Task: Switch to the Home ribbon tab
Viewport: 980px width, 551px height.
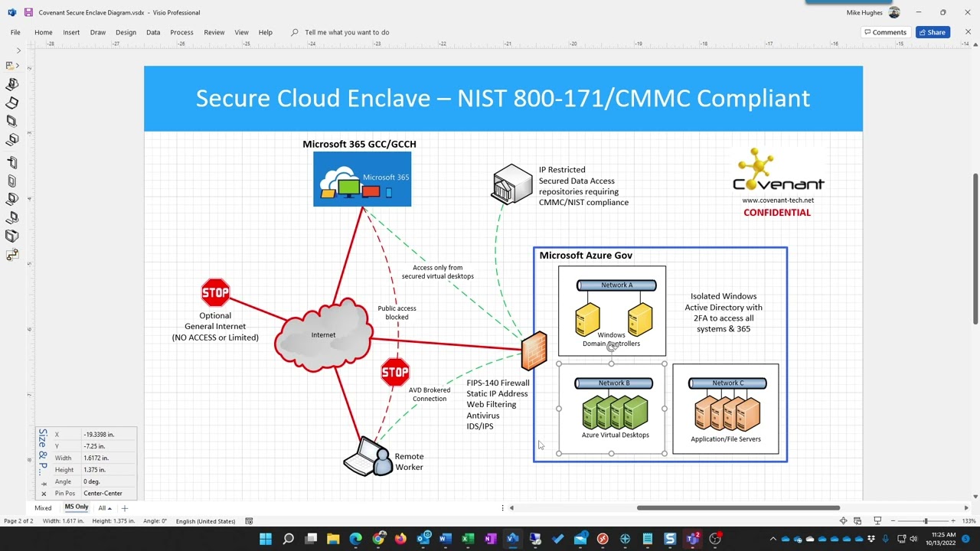Action: coord(44,32)
